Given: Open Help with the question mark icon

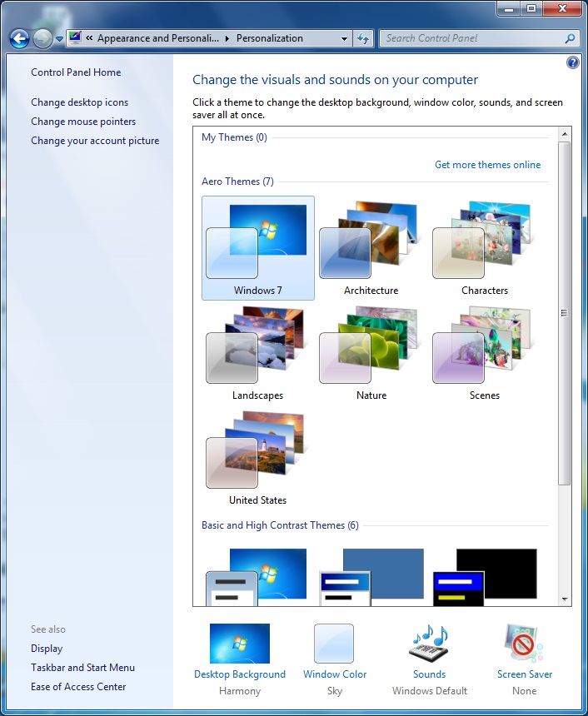Looking at the screenshot, I should click(x=572, y=62).
